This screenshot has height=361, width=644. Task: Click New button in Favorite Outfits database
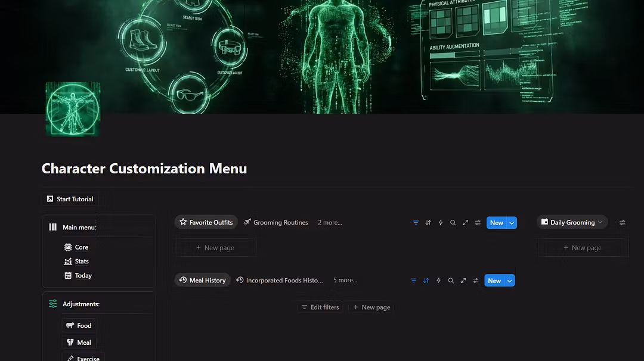[x=497, y=223]
